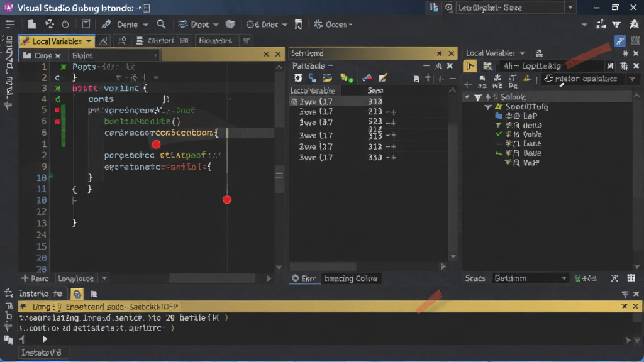644x362 pixels.
Task: Click the value 330 in last row
Action: pyautogui.click(x=375, y=157)
